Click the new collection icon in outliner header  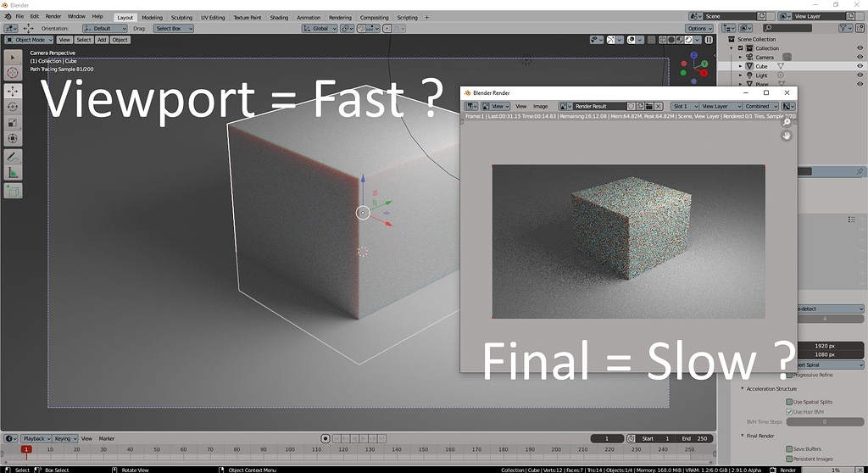click(x=860, y=28)
